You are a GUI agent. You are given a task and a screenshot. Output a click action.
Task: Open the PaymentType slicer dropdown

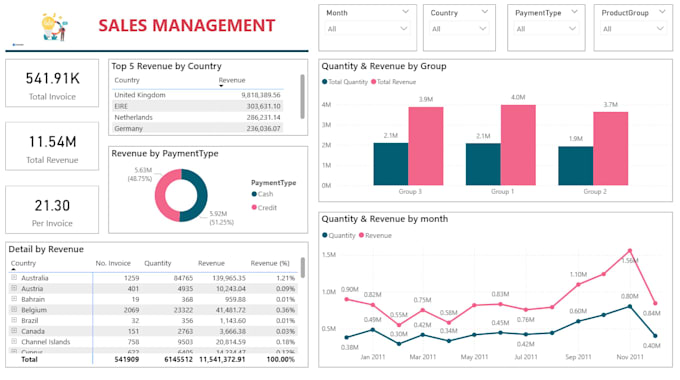546,29
